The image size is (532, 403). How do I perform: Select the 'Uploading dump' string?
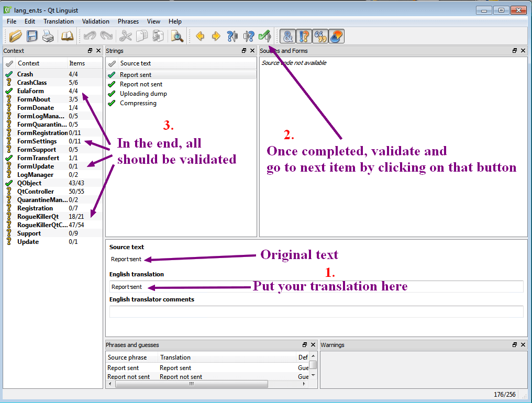pos(143,94)
